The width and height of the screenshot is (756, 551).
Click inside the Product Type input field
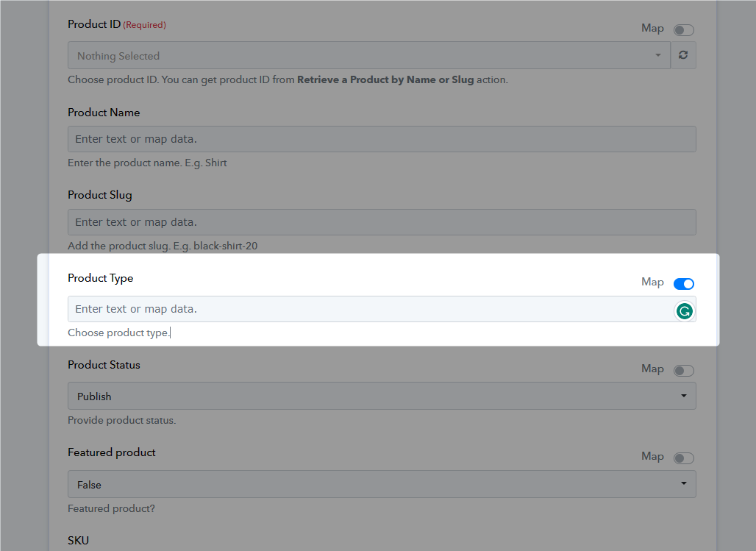[371, 309]
